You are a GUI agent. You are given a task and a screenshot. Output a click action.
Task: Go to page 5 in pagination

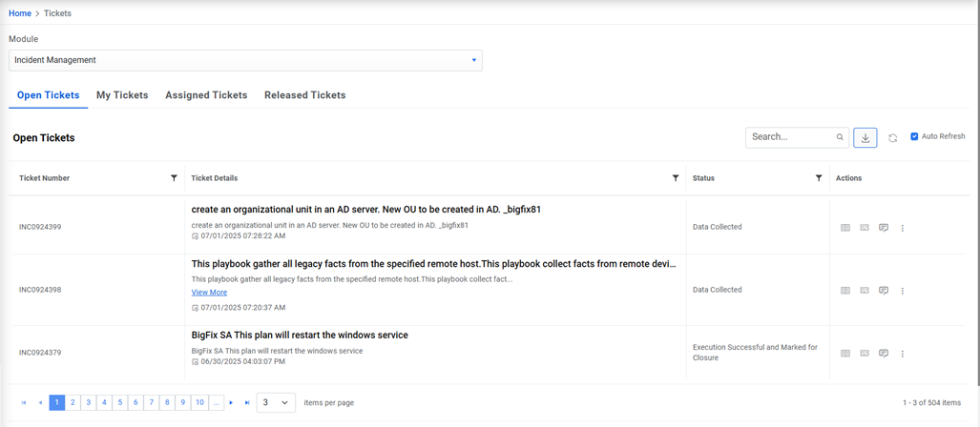point(120,403)
